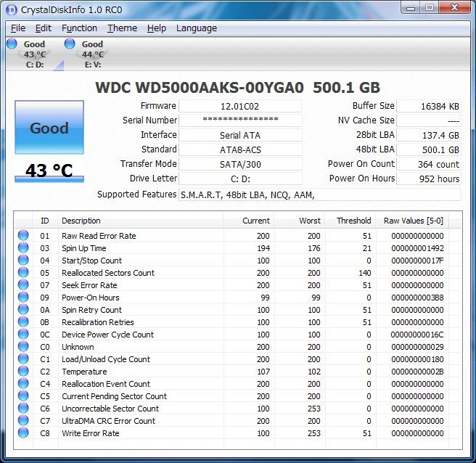Click the Power On Hours value 952 hours
This screenshot has width=476, height=463.
(x=429, y=179)
